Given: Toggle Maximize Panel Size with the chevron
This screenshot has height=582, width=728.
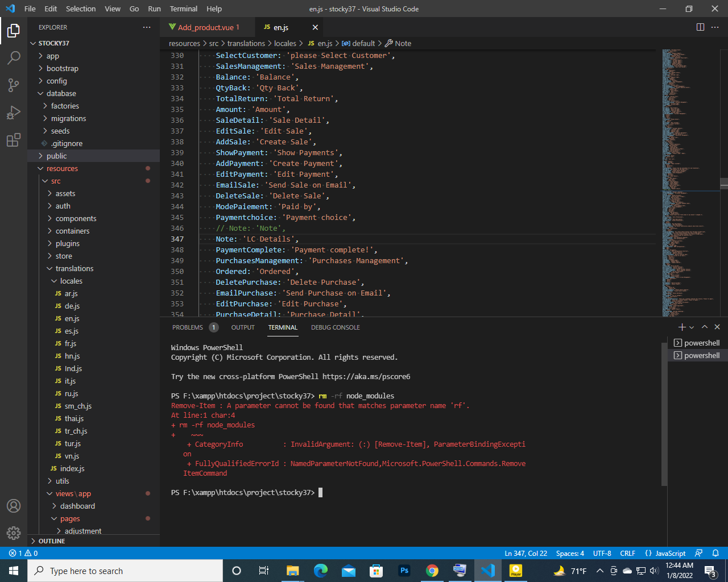Looking at the screenshot, I should point(704,327).
